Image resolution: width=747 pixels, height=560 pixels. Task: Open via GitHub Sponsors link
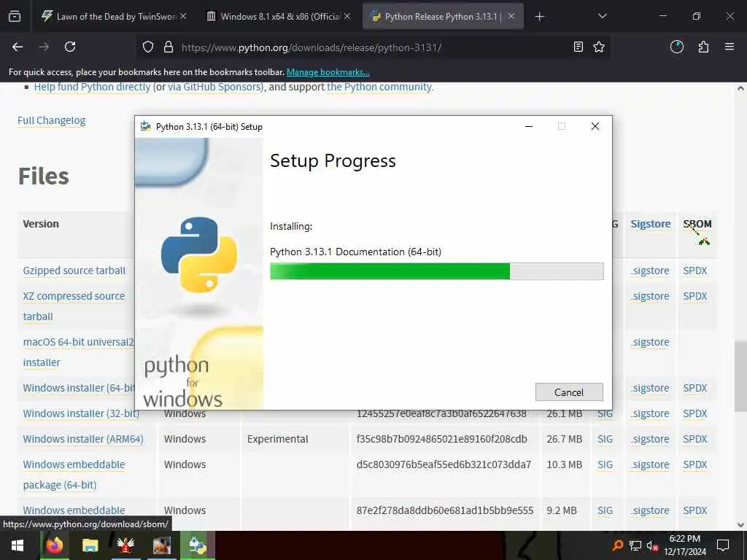tap(214, 87)
